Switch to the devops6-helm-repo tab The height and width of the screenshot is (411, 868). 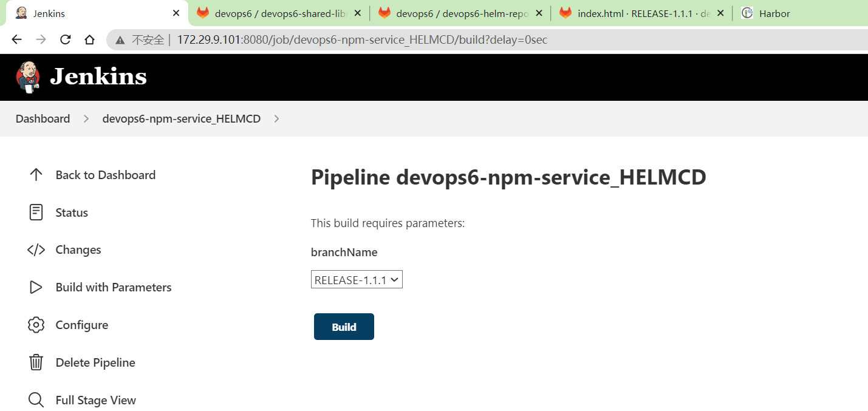(461, 13)
